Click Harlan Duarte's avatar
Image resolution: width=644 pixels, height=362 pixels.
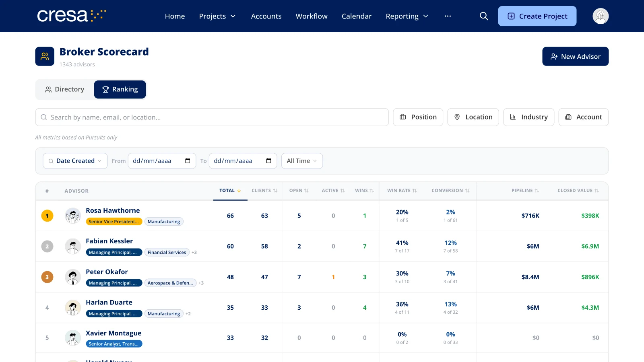pos(73,308)
